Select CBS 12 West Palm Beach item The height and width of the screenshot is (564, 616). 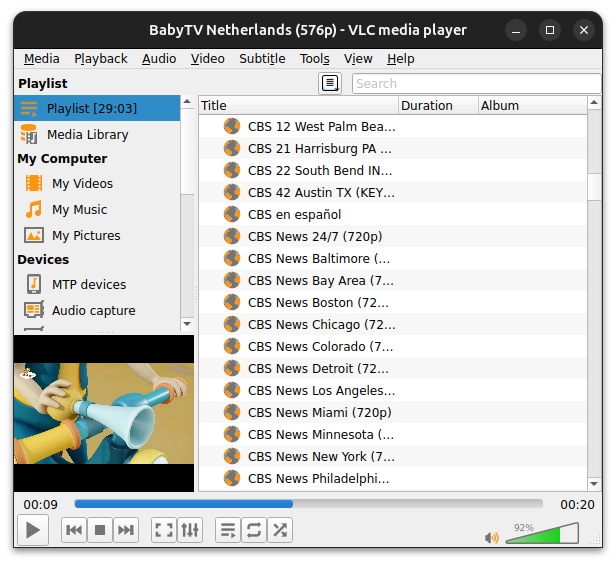pos(393,126)
